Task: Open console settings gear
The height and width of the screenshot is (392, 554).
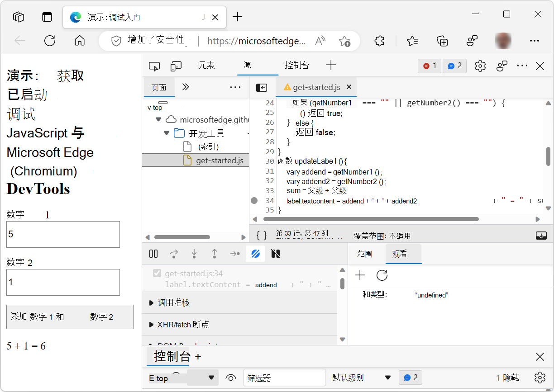Action: [x=540, y=378]
